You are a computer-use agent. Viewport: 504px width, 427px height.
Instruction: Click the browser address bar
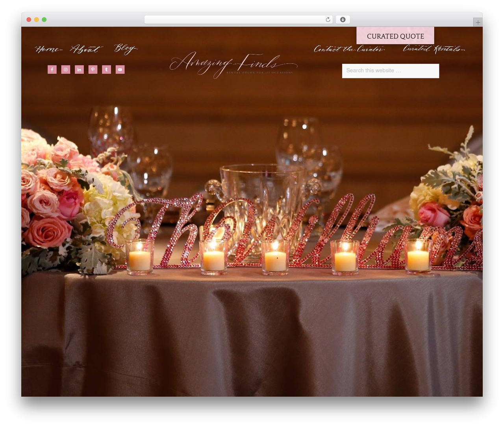(238, 20)
